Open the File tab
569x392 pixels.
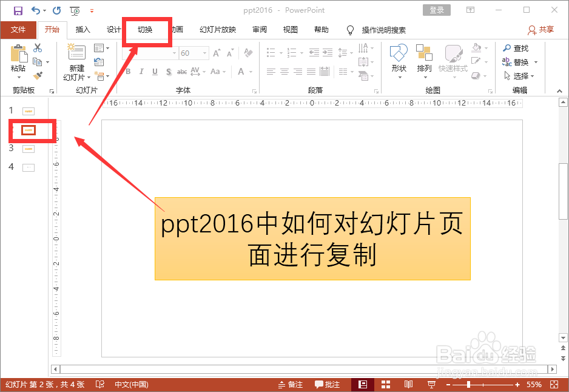click(18, 30)
